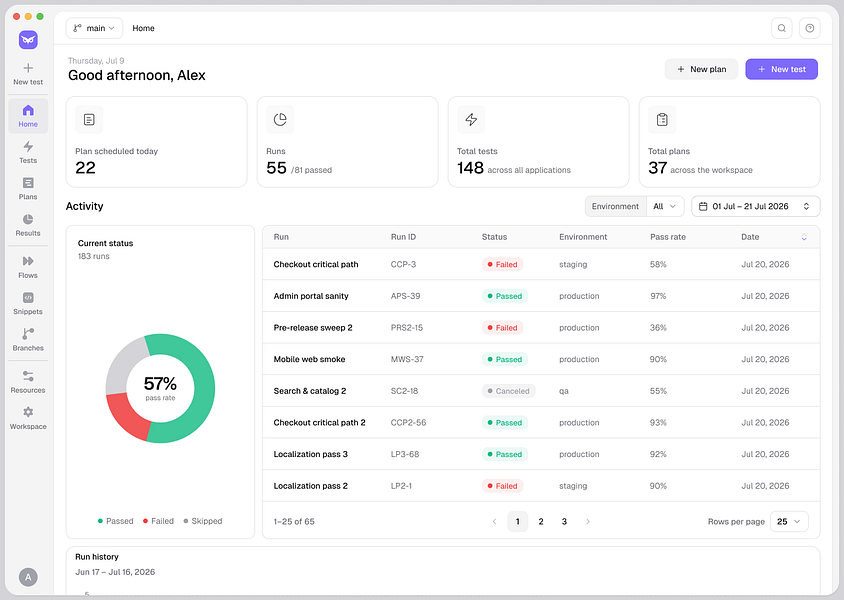This screenshot has width=844, height=600.
Task: Open the user avatar A
Action: click(28, 577)
